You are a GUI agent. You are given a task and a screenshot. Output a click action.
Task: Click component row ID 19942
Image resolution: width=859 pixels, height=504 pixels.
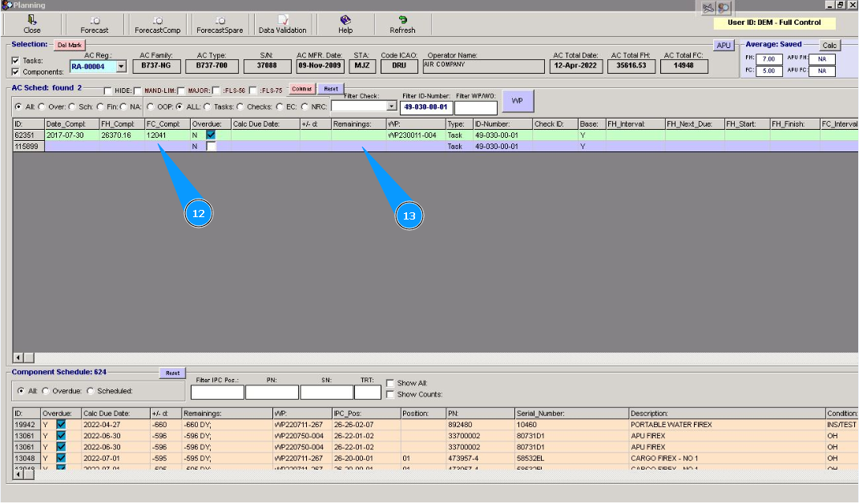click(x=25, y=425)
